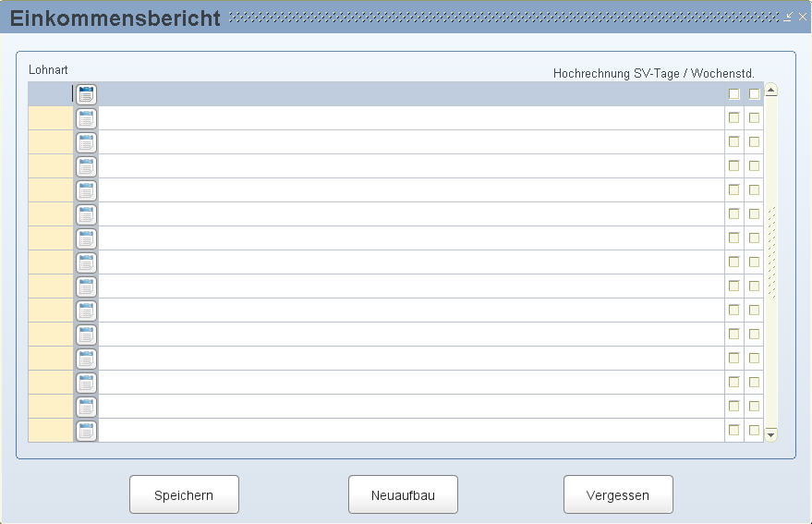Tick first row's SV-Tage checkbox
Image resolution: width=812 pixels, height=524 pixels.
pos(733,94)
